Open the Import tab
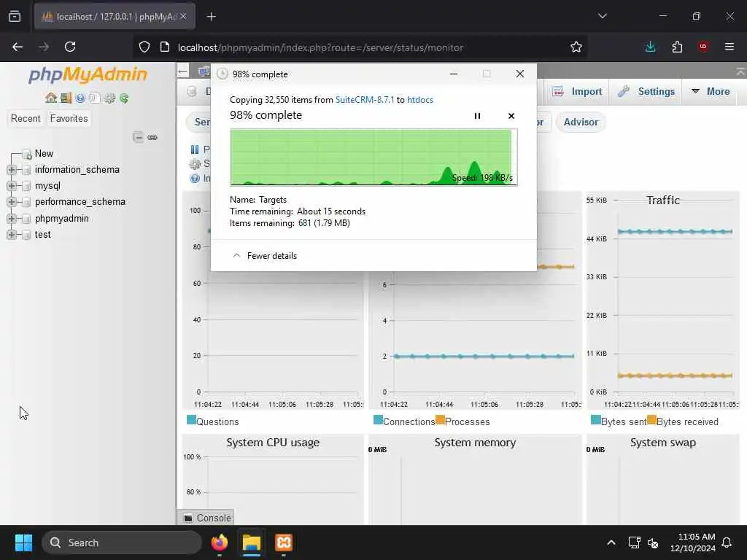This screenshot has height=560, width=747. (x=577, y=91)
